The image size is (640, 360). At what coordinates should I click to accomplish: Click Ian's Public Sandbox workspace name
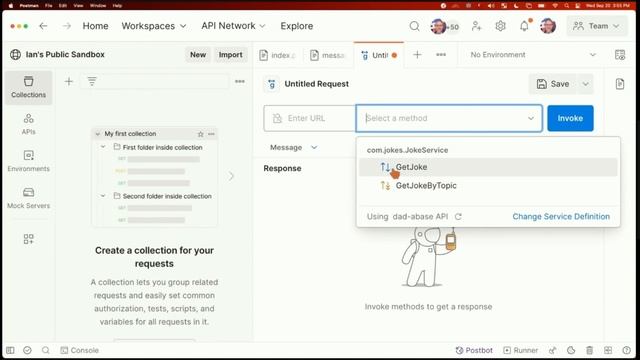coord(65,55)
